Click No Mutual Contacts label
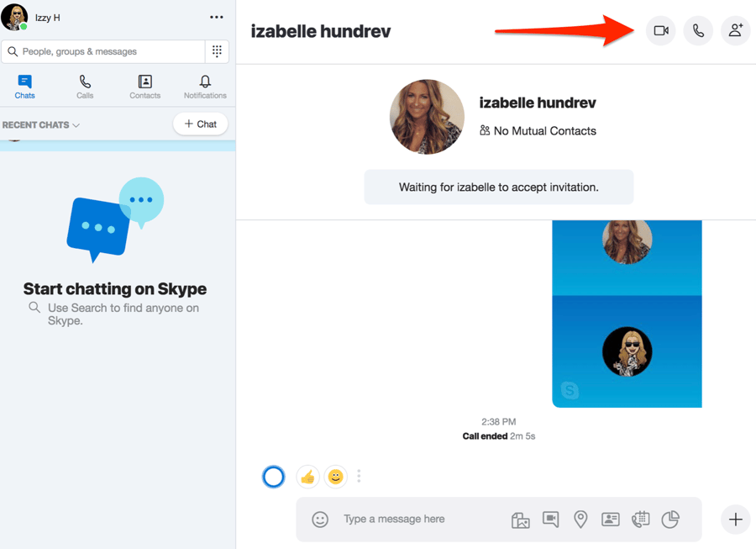Viewport: 756px width, 549px height. point(538,131)
